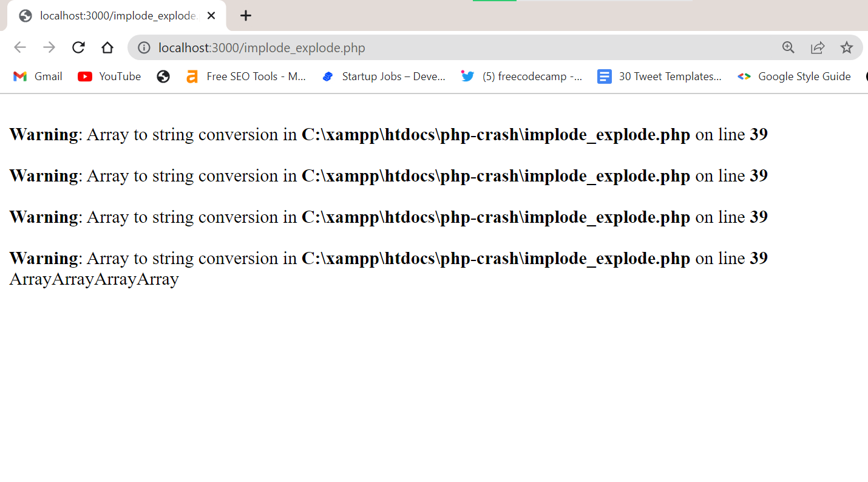868x482 pixels.
Task: Open the Gmail bookmark
Action: tap(38, 76)
